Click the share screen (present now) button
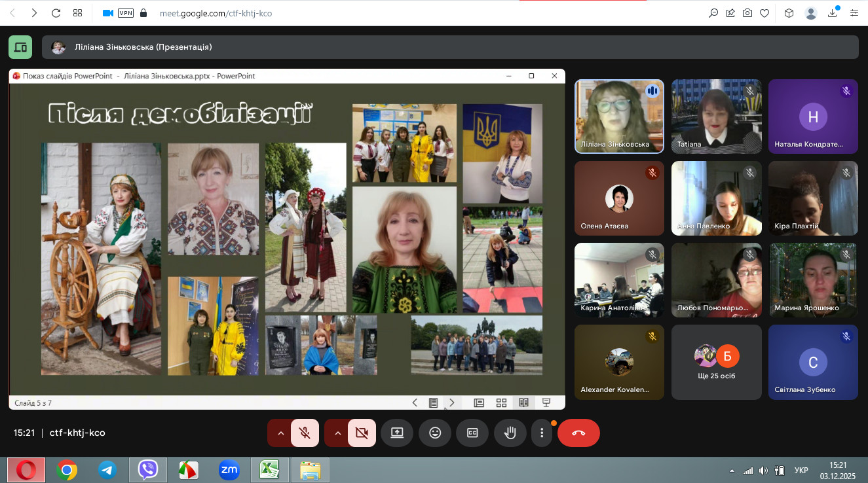Image resolution: width=868 pixels, height=483 pixels. tap(397, 433)
